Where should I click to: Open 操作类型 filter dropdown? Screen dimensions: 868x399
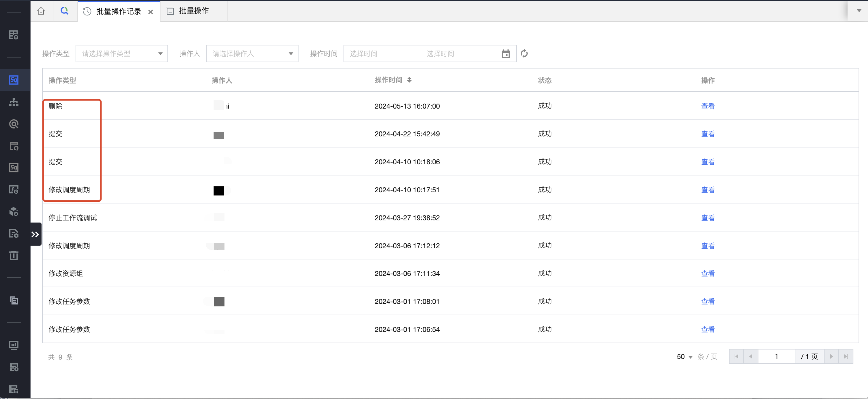point(122,54)
